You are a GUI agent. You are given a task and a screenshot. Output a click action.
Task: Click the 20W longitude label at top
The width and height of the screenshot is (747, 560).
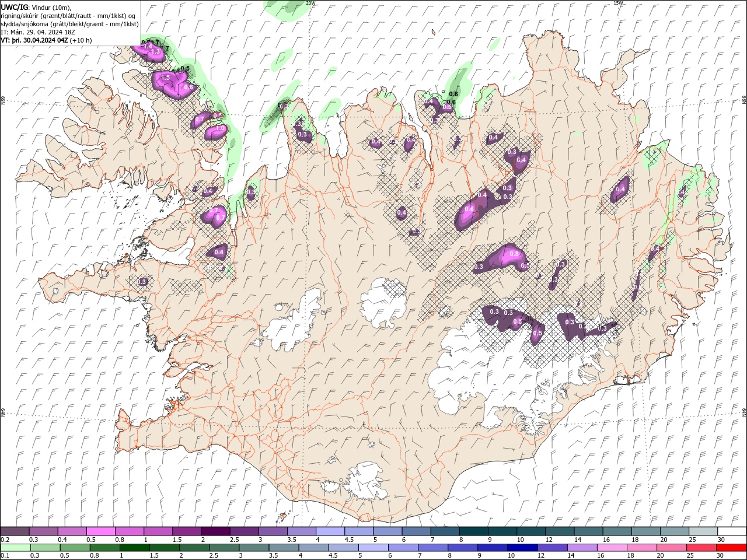pyautogui.click(x=311, y=3)
